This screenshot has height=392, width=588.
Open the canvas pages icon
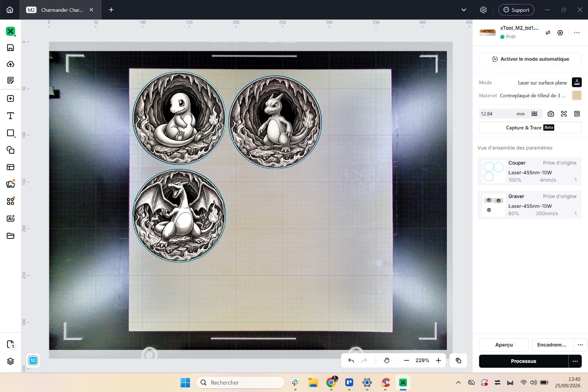[10, 345]
